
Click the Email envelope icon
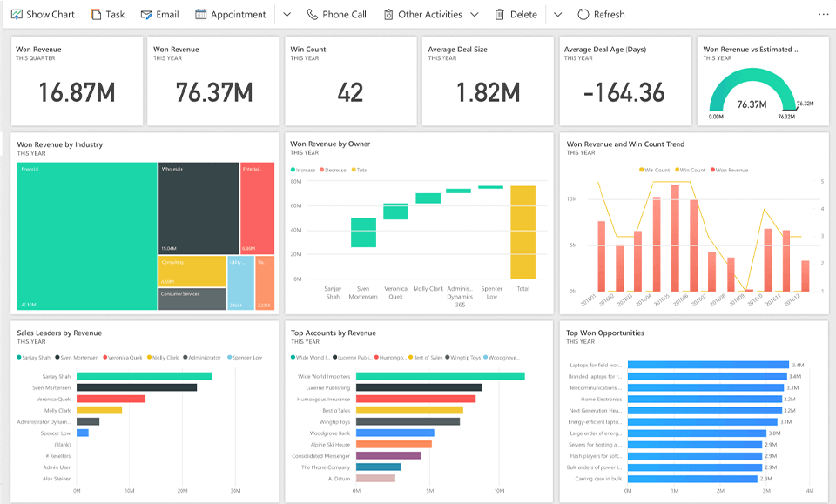pyautogui.click(x=146, y=15)
